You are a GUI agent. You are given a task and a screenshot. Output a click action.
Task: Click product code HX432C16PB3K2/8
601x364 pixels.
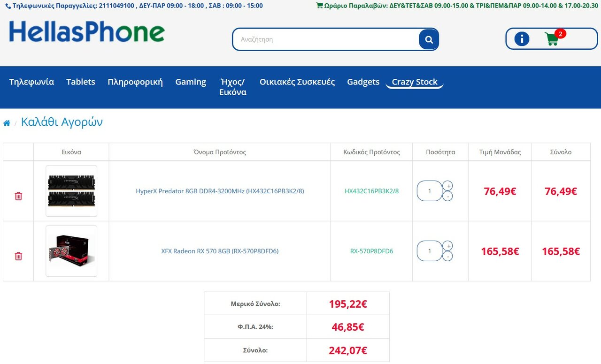tap(371, 191)
